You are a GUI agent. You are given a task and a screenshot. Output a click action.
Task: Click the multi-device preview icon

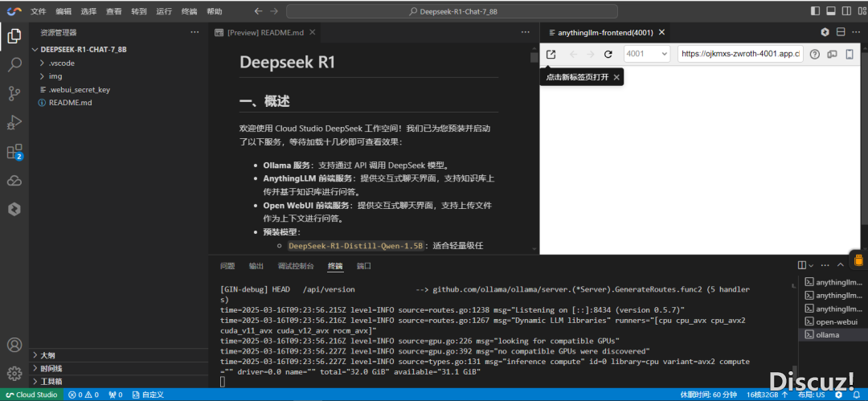click(x=832, y=55)
